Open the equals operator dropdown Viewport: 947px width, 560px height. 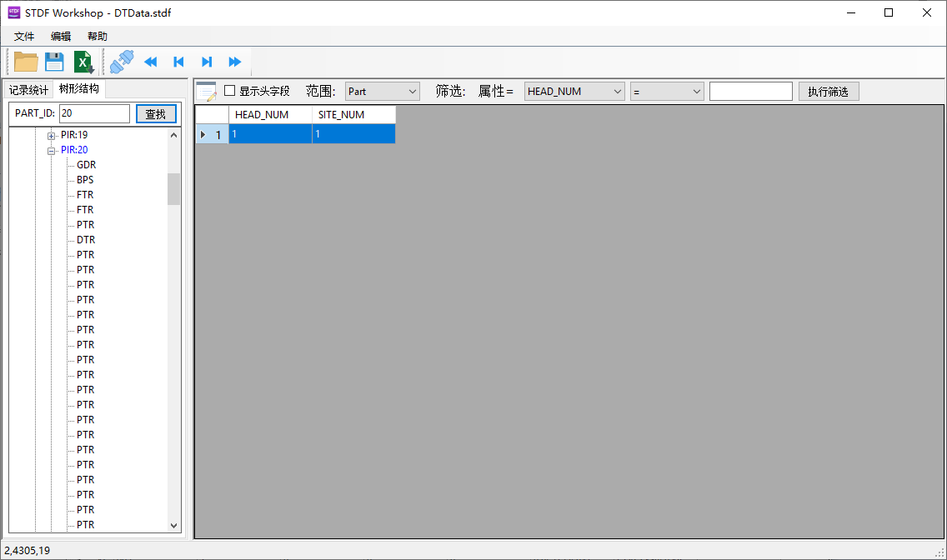[667, 92]
